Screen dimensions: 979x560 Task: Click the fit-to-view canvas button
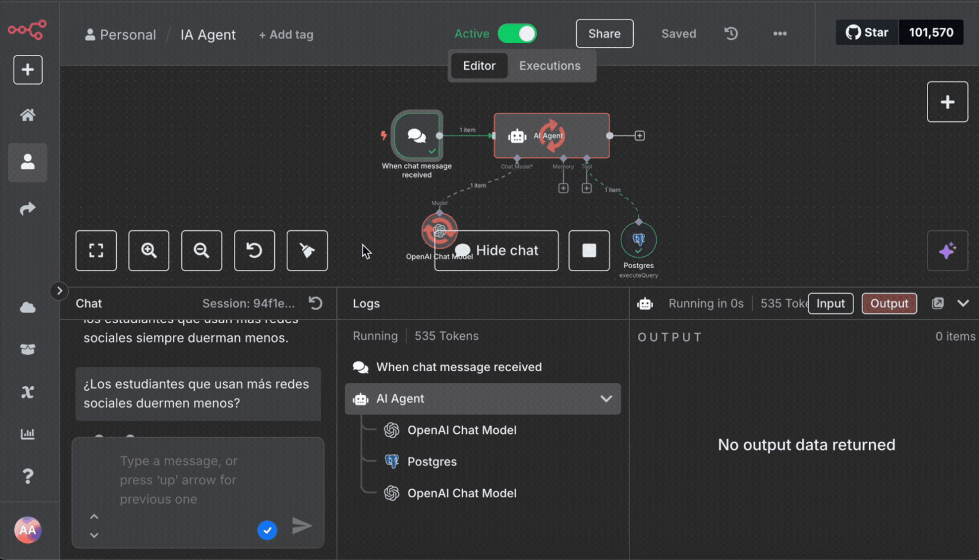(96, 250)
